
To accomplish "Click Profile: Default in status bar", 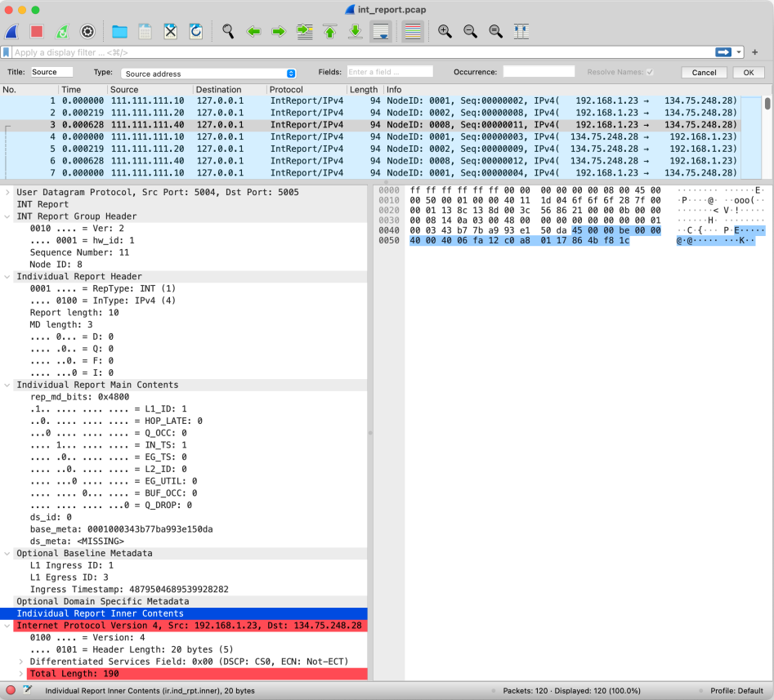I will click(x=736, y=691).
